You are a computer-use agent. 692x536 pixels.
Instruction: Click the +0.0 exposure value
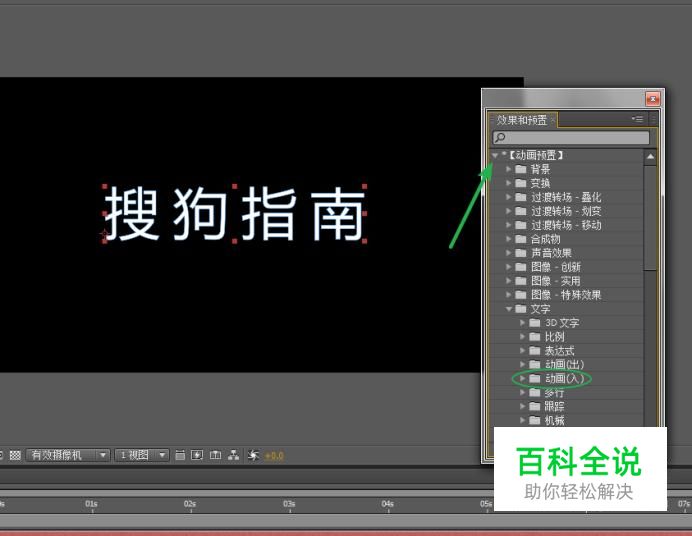pyautogui.click(x=274, y=456)
